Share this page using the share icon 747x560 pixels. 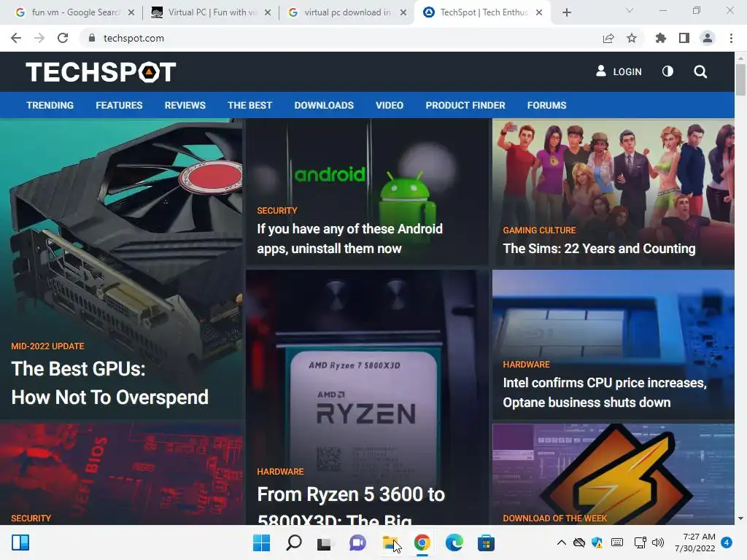click(608, 39)
